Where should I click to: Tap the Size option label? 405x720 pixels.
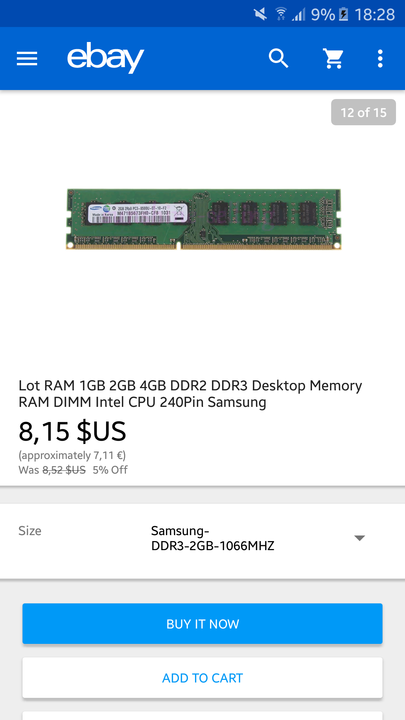30,531
